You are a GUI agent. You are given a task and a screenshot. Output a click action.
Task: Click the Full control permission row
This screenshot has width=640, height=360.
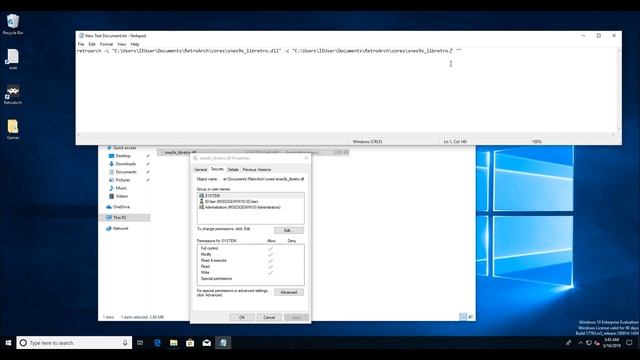[x=251, y=248]
